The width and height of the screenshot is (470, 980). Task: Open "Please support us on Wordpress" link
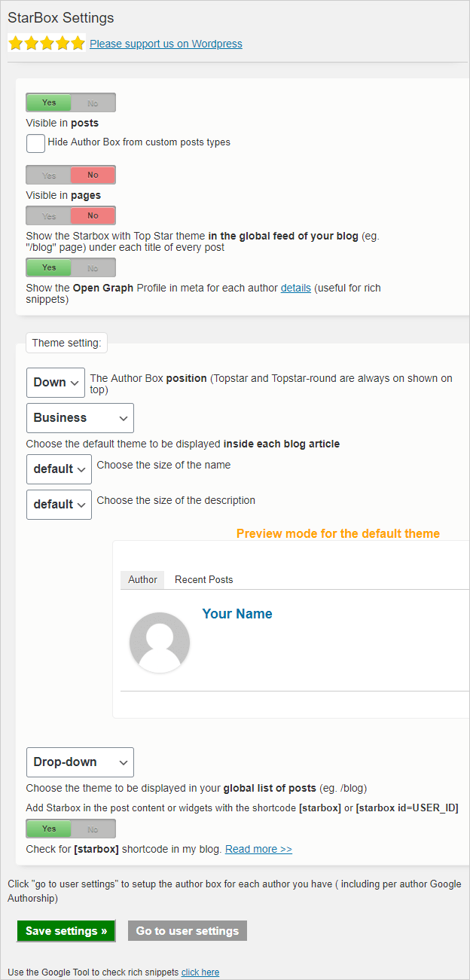pos(166,44)
